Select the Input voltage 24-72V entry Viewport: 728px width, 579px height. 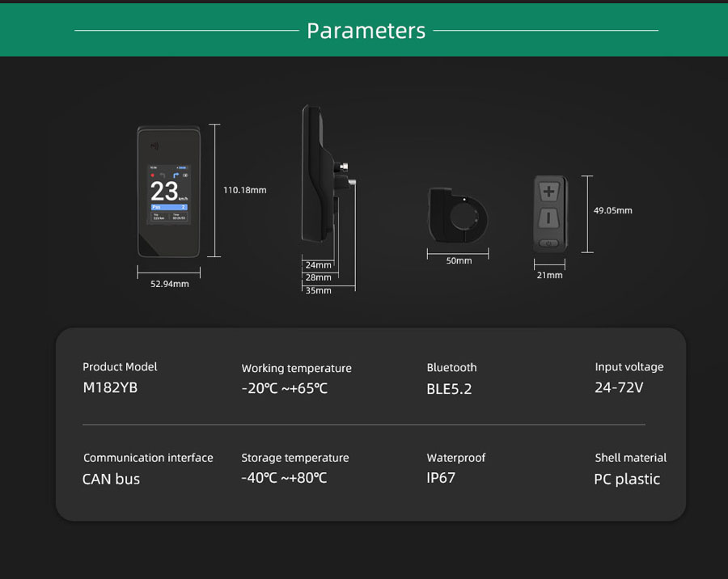(x=619, y=387)
